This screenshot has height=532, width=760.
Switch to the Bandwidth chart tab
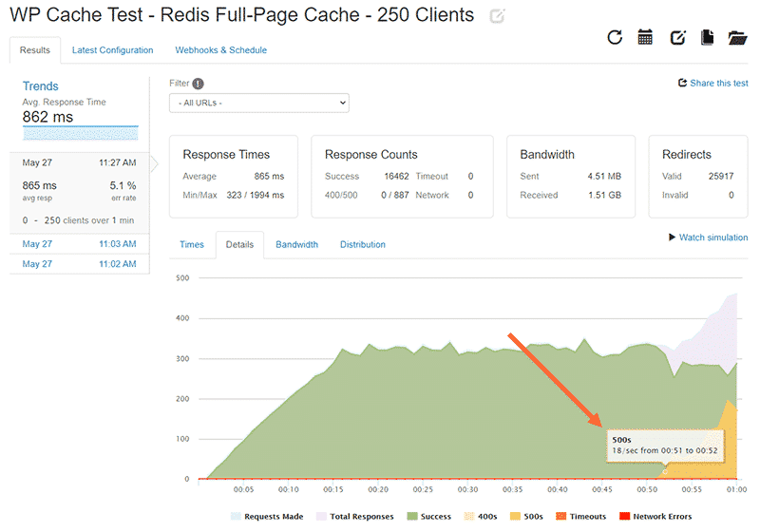click(296, 244)
